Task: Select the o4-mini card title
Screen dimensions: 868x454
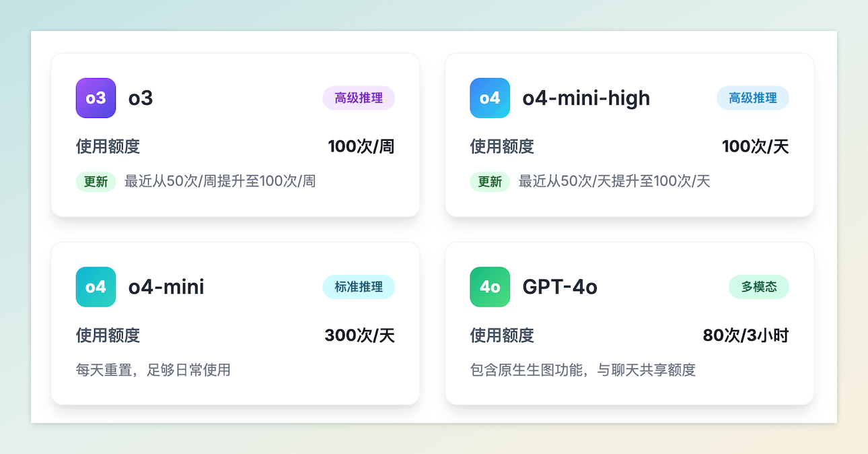Action: pyautogui.click(x=166, y=287)
